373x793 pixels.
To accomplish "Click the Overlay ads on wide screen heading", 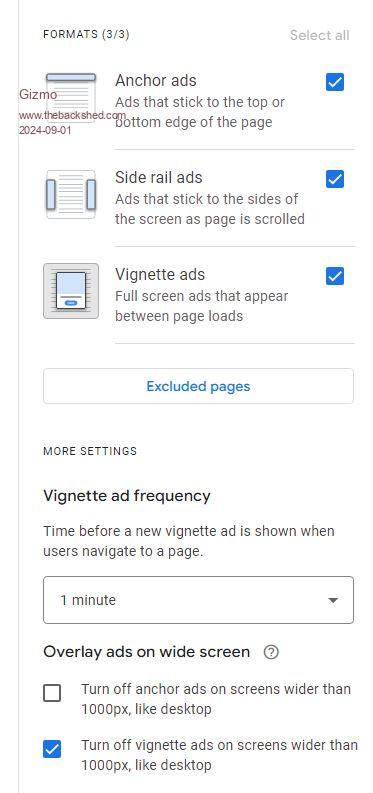I will point(147,652).
